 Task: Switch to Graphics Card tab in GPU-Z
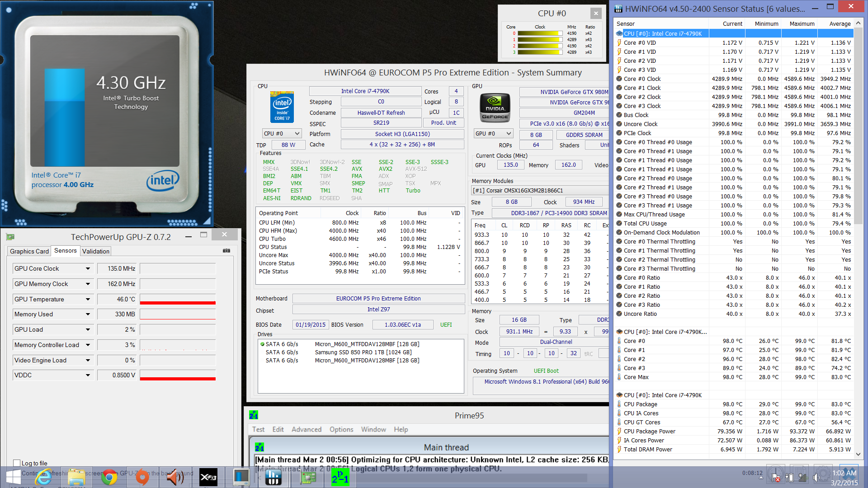pyautogui.click(x=29, y=251)
